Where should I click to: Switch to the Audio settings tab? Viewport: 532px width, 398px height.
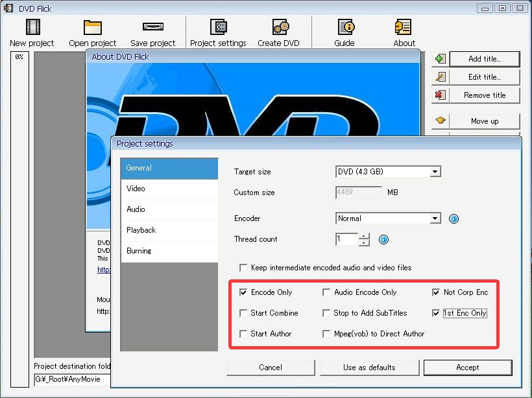(x=169, y=210)
